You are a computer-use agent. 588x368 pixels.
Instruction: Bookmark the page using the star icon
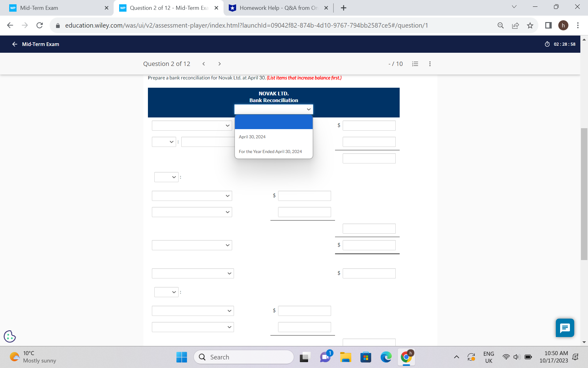[x=530, y=25]
